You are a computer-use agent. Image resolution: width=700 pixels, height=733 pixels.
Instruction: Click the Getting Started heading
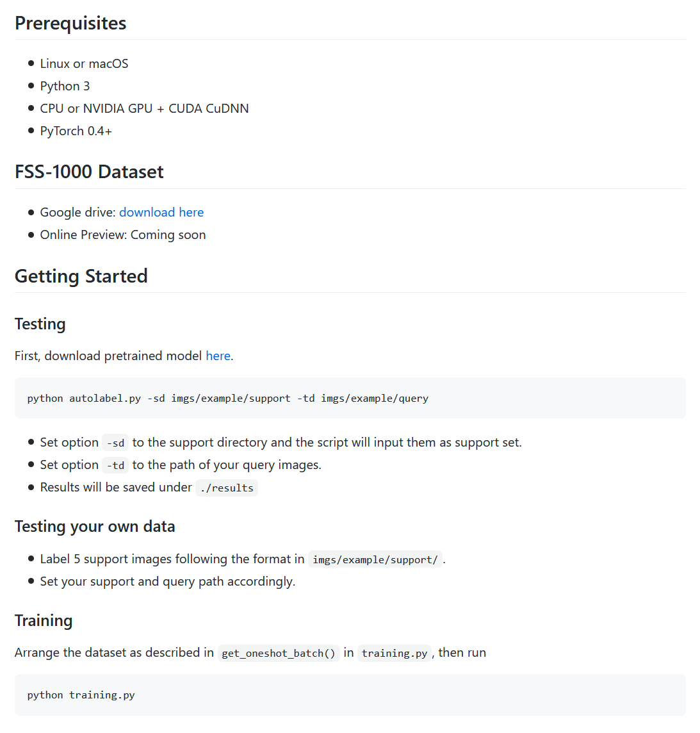81,276
